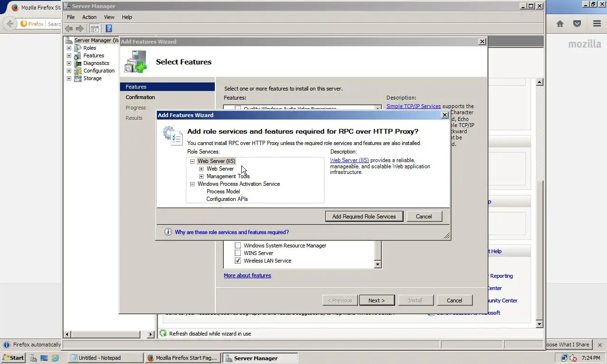Click Next in Select Features wizard
Viewport: 607px width, 364px height.
pyautogui.click(x=377, y=300)
